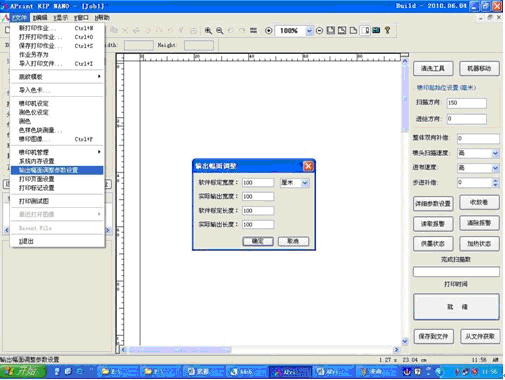
Task: Choose 保存打印作业 menu entry
Action: click(x=57, y=46)
